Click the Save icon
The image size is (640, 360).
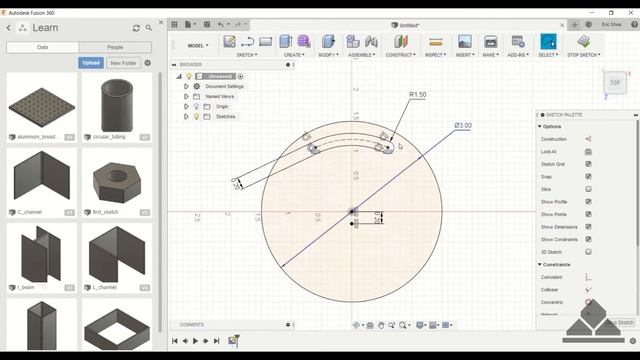coord(207,24)
